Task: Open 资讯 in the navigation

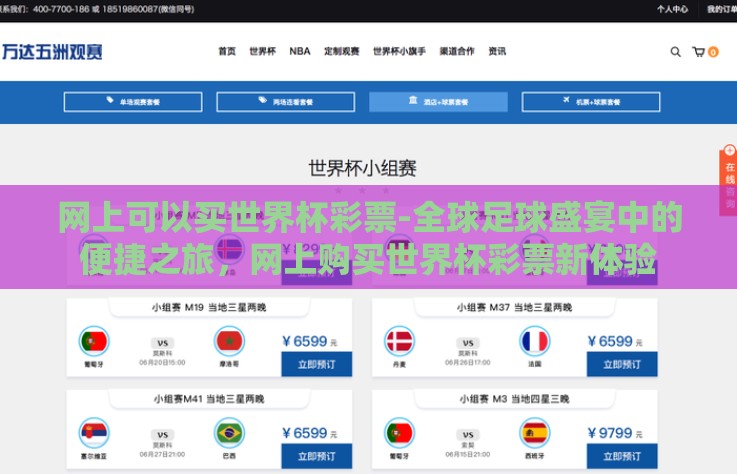Action: coord(497,51)
